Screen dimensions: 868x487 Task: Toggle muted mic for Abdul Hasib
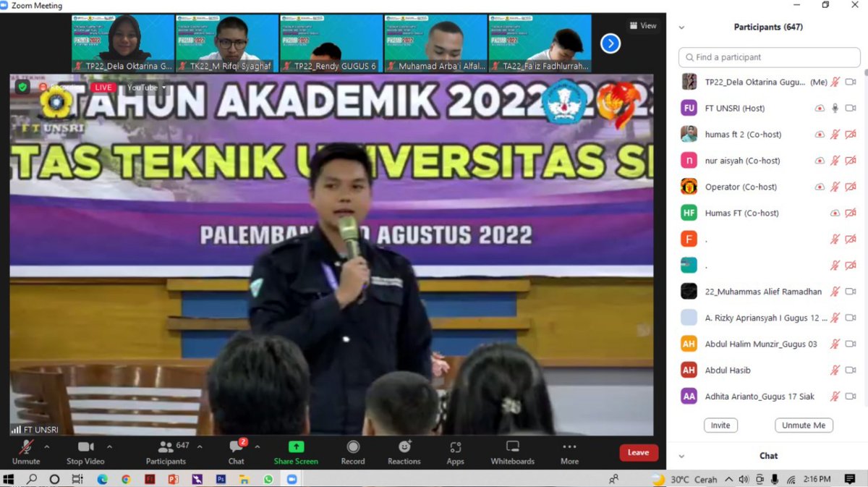click(835, 370)
